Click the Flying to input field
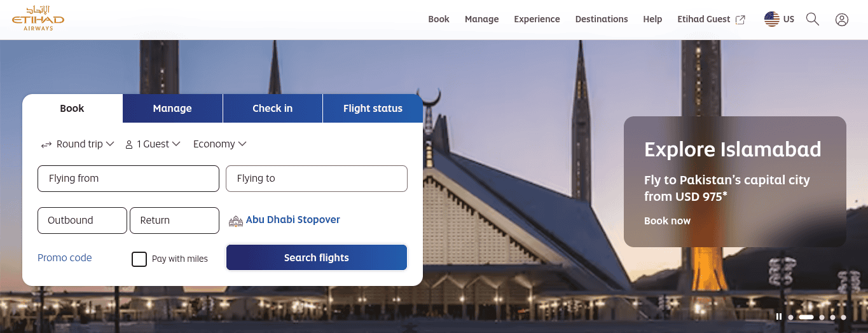This screenshot has width=868, height=333. (x=317, y=179)
